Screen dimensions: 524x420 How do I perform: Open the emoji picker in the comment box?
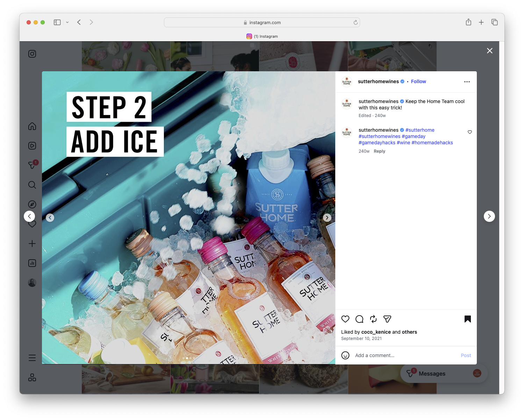coord(345,355)
